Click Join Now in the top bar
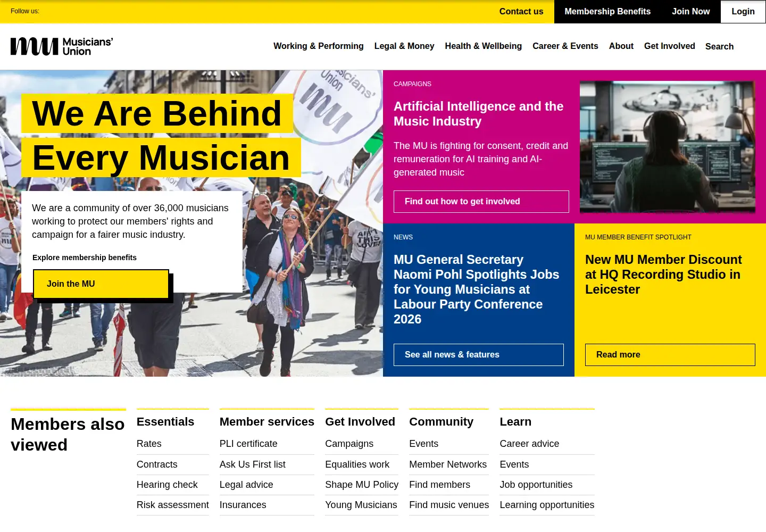The width and height of the screenshot is (766, 532). [690, 11]
